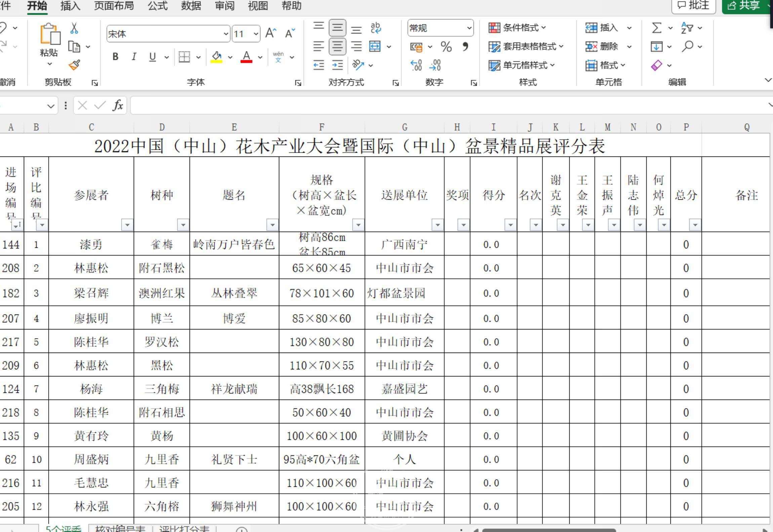Click the Increase Font Size icon
This screenshot has height=532, width=773.
[x=271, y=33]
